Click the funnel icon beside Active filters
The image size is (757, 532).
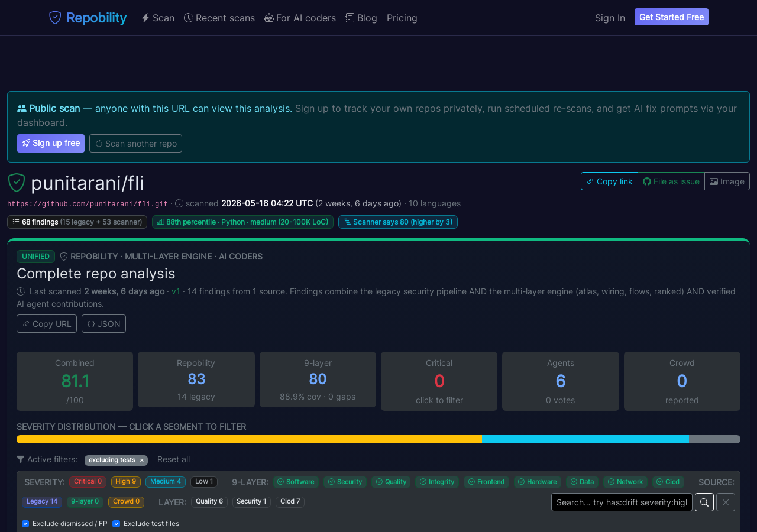point(21,459)
